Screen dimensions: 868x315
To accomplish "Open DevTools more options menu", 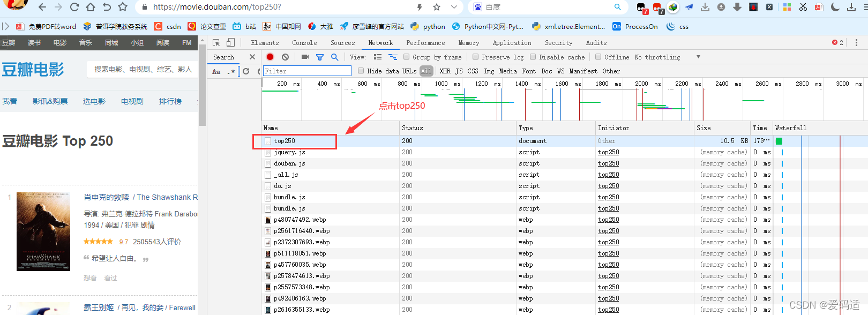I will tap(856, 42).
